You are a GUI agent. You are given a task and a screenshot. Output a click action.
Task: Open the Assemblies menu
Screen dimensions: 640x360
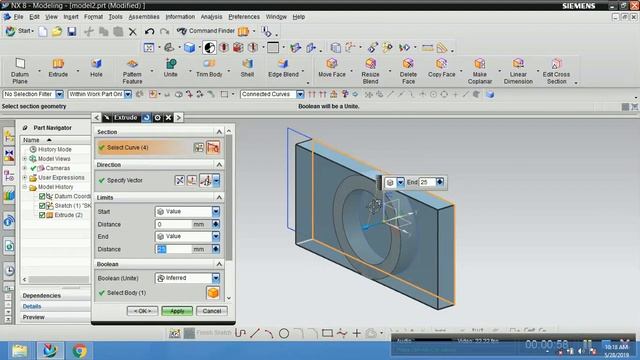click(x=144, y=17)
